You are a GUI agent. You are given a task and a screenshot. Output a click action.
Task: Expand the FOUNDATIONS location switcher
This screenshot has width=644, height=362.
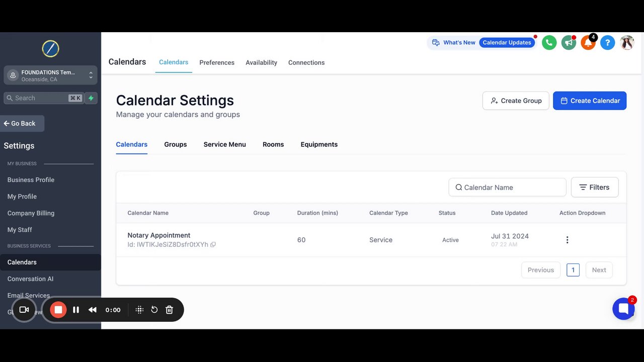(x=50, y=75)
